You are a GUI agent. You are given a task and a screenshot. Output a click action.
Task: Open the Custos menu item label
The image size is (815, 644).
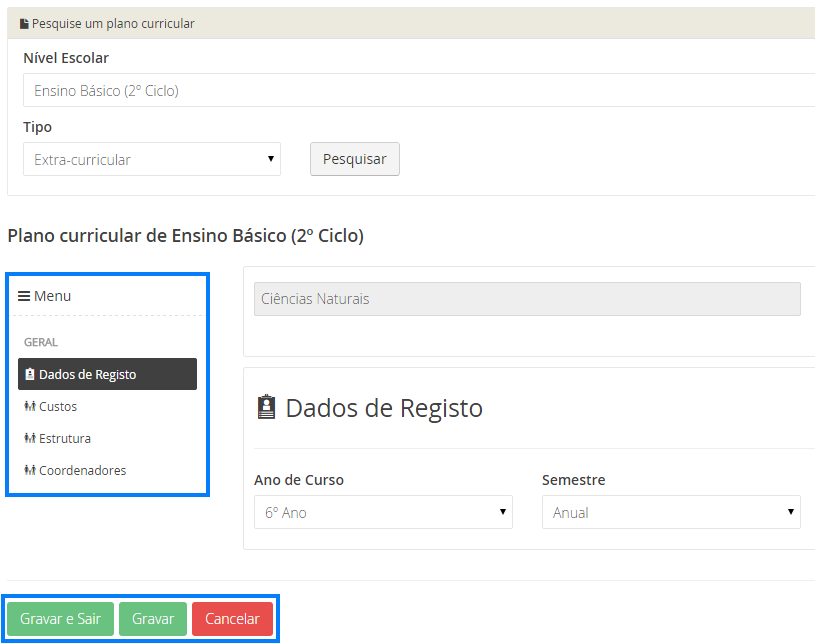(x=58, y=407)
